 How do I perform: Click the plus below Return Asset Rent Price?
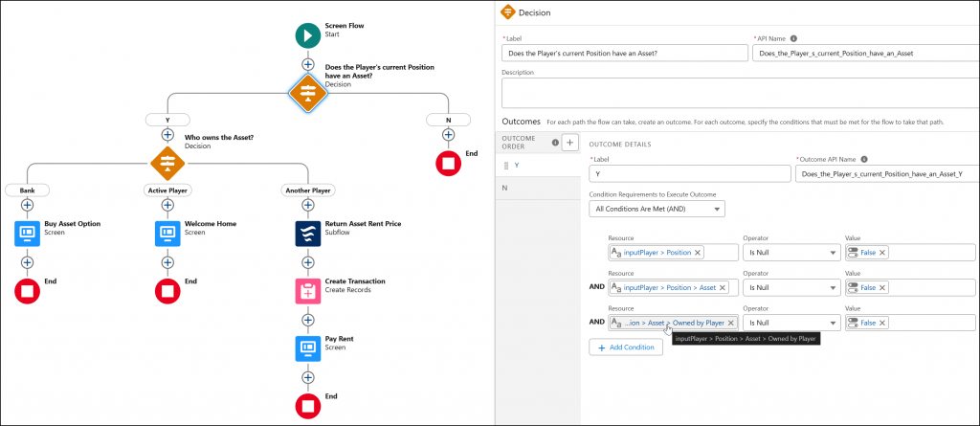point(307,262)
